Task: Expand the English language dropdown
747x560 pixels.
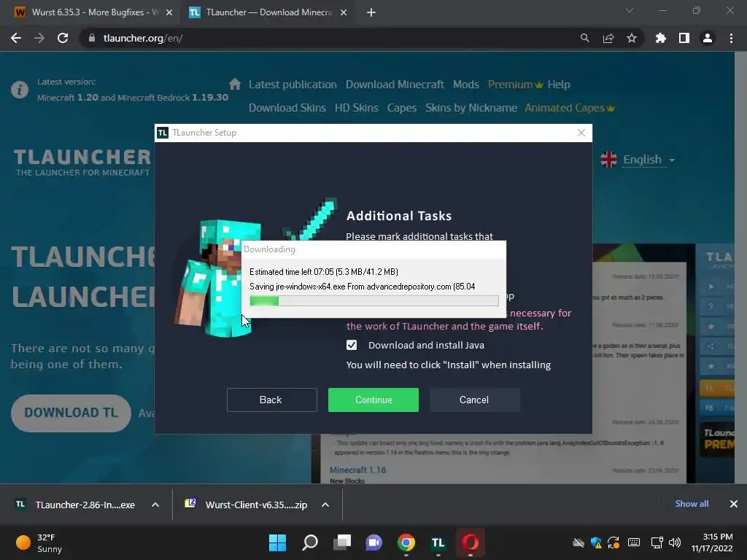Action: (638, 160)
